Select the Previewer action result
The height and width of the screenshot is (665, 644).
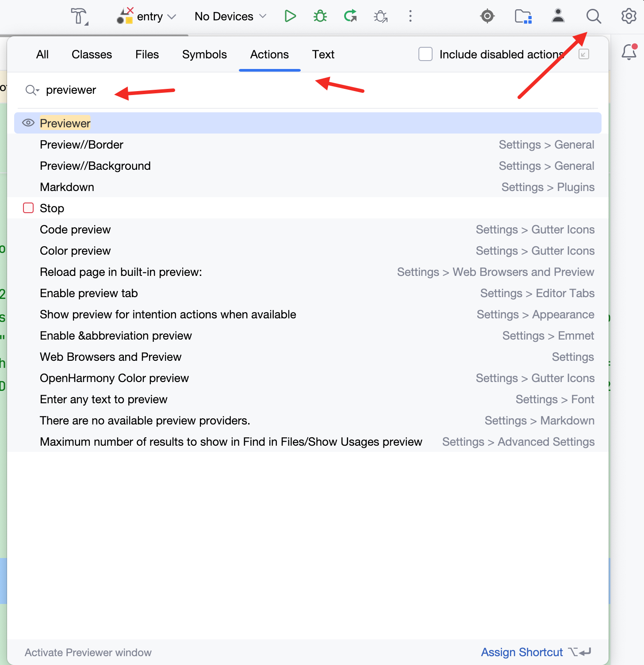click(308, 123)
